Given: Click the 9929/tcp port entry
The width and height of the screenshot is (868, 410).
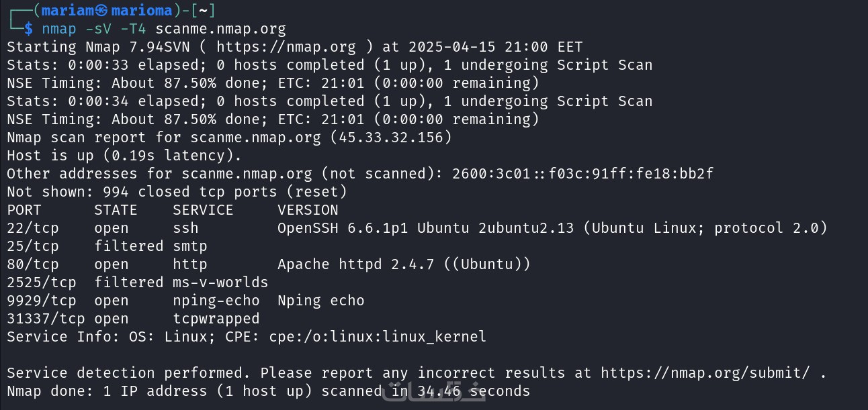Looking at the screenshot, I should click(x=42, y=301).
